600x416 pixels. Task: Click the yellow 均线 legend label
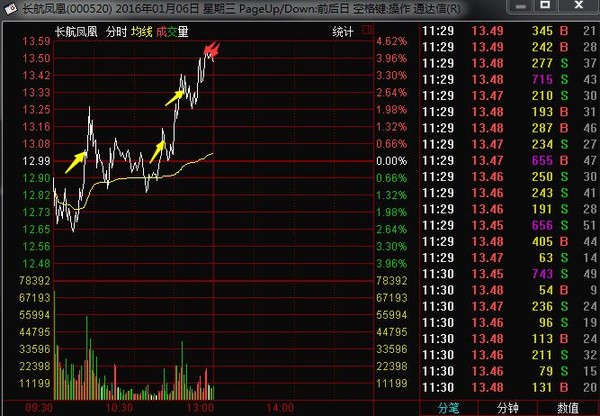(x=142, y=32)
